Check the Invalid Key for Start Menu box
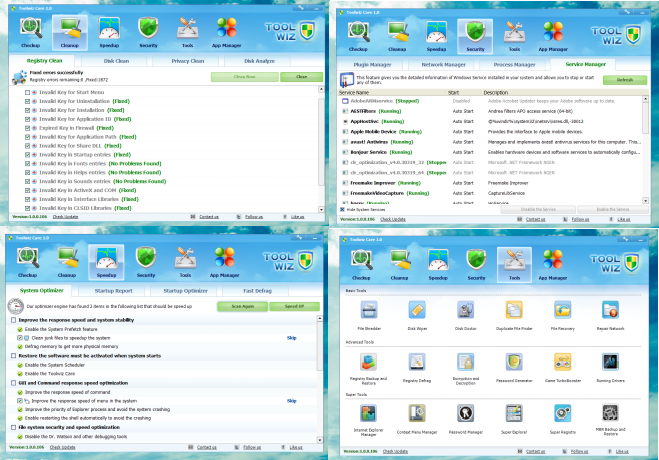The width and height of the screenshot is (659, 460). 27,92
